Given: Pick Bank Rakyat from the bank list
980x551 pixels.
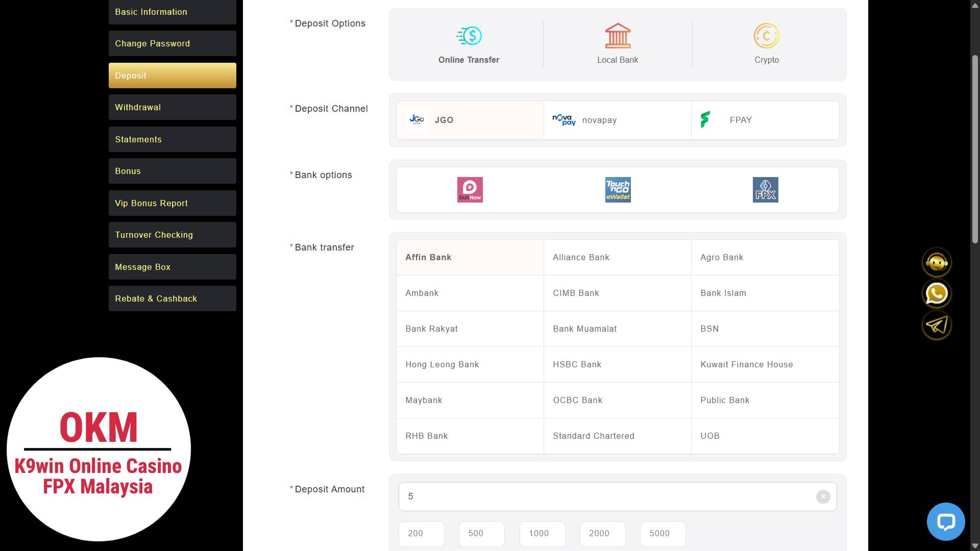Looking at the screenshot, I should coord(470,329).
